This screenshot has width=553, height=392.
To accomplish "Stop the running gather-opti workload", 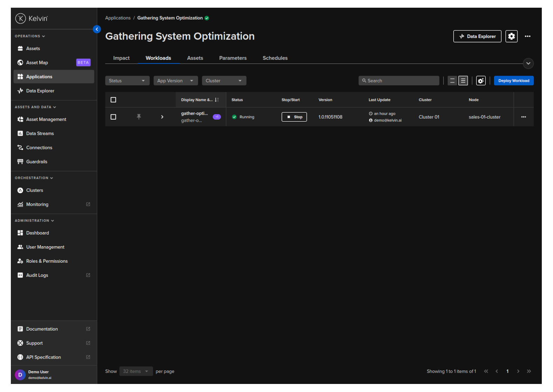I will click(294, 117).
